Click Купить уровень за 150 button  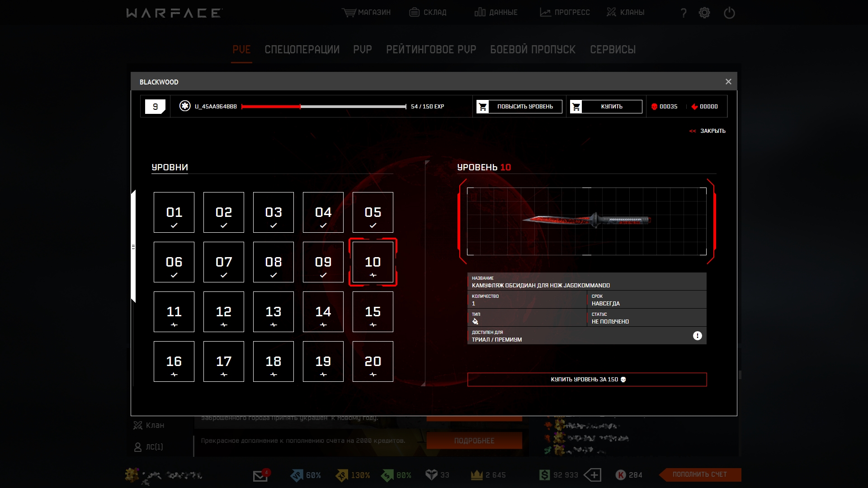tap(587, 380)
